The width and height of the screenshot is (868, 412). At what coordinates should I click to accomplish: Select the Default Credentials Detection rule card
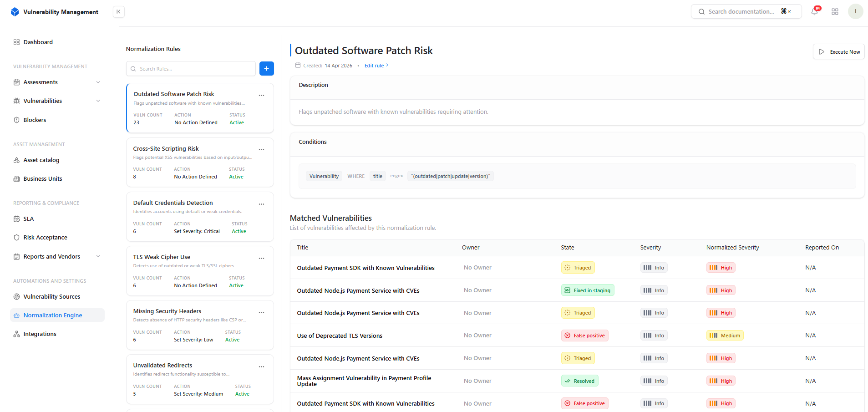tap(200, 217)
